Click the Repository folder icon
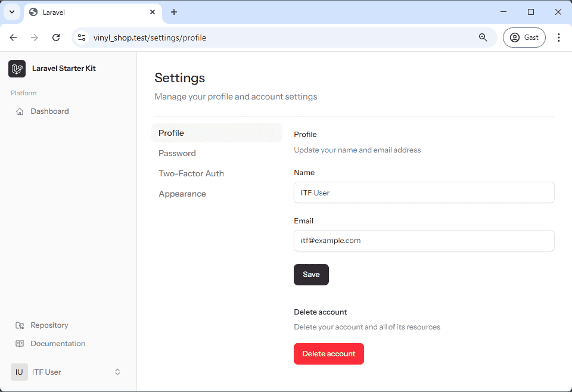This screenshot has width=572, height=392. tap(20, 325)
